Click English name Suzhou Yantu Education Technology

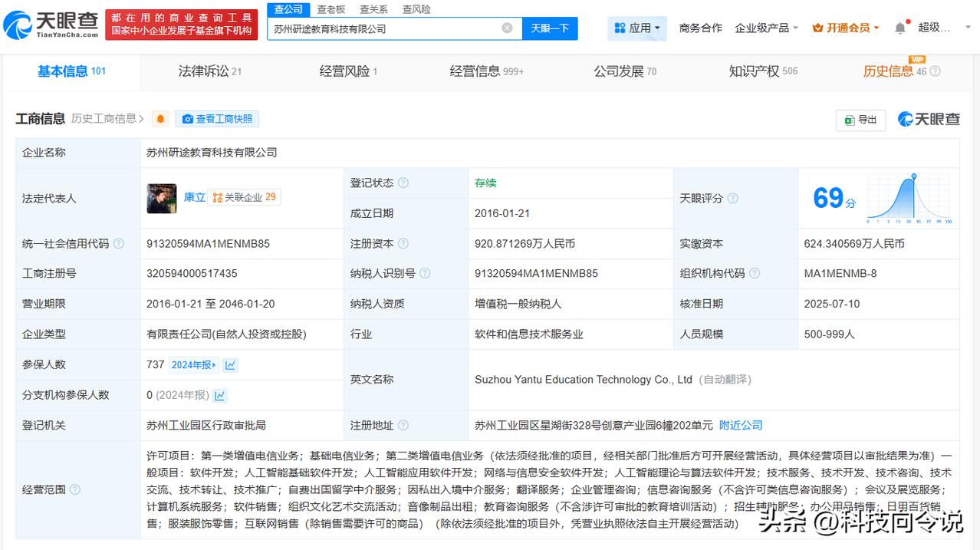tap(584, 380)
